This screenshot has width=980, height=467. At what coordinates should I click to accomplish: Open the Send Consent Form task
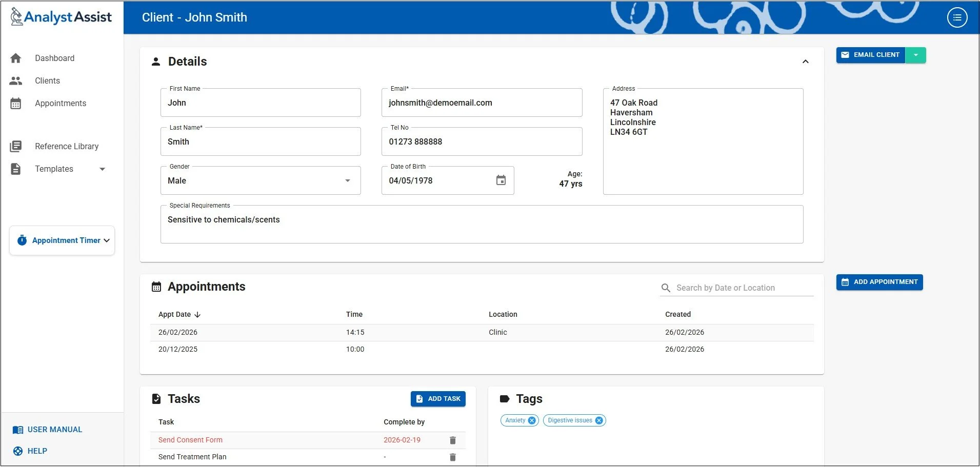tap(190, 440)
